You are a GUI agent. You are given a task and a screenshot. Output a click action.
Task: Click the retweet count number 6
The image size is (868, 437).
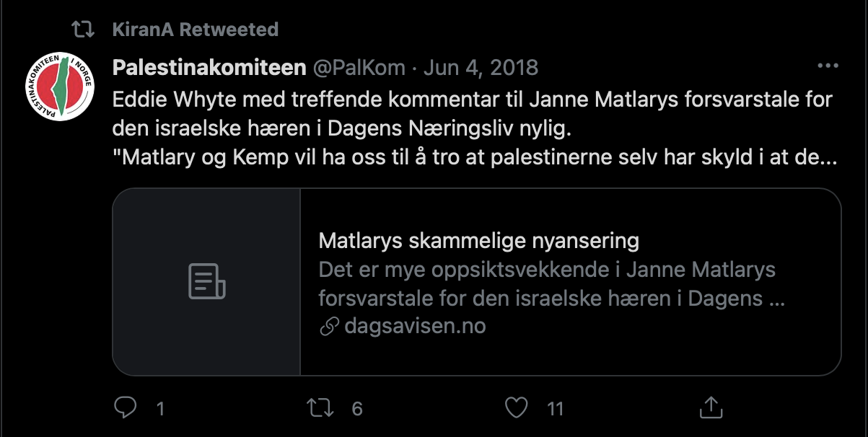[x=356, y=409]
